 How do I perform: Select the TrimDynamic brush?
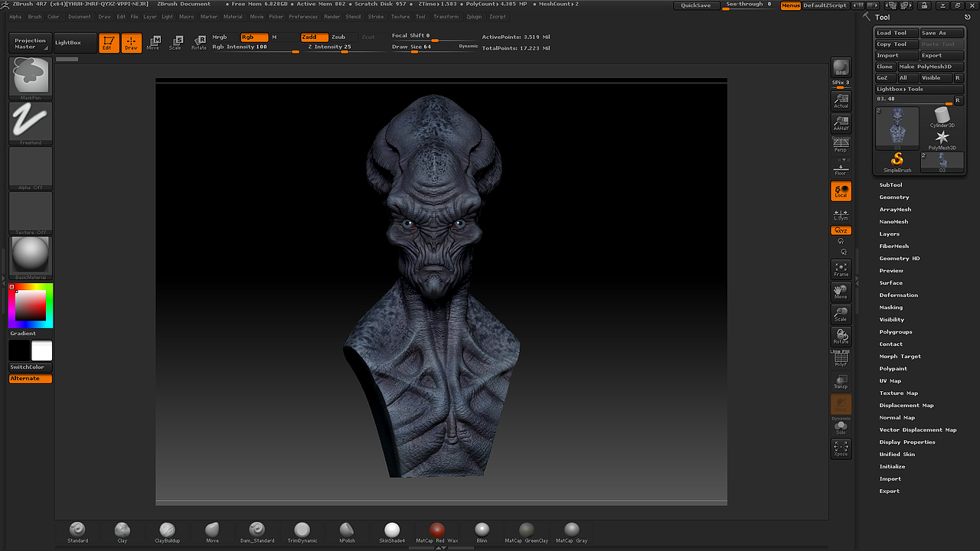point(302,533)
